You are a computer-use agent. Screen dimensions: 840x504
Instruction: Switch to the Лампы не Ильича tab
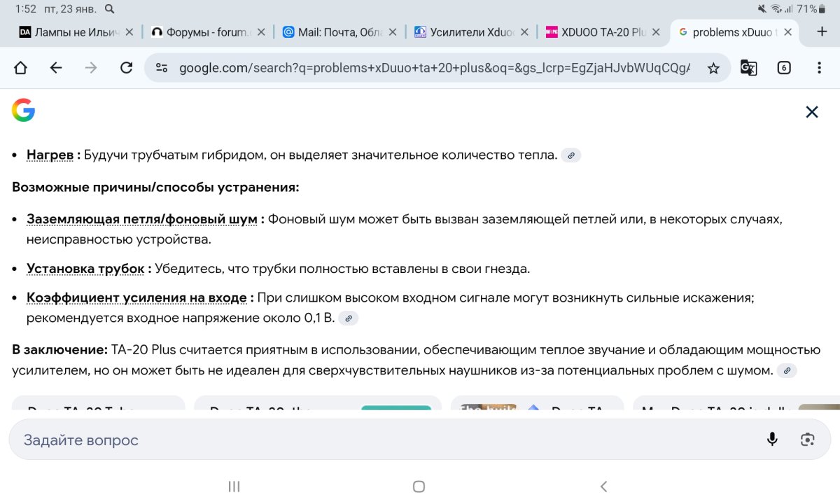point(70,32)
